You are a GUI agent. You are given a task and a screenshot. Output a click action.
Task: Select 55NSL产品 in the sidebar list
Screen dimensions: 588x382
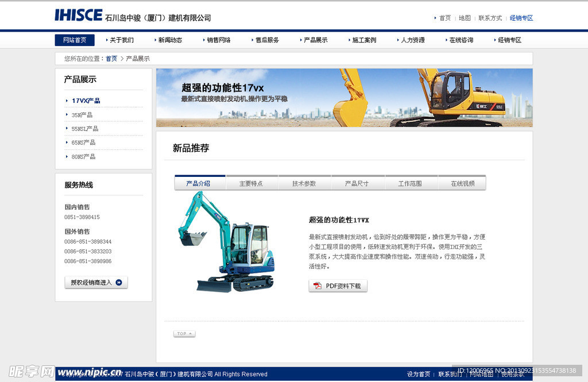(85, 129)
